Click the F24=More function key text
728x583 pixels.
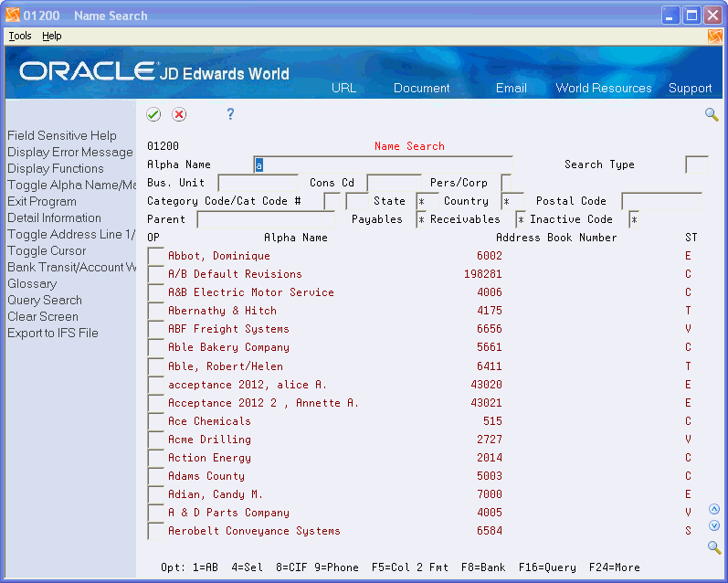[x=614, y=567]
